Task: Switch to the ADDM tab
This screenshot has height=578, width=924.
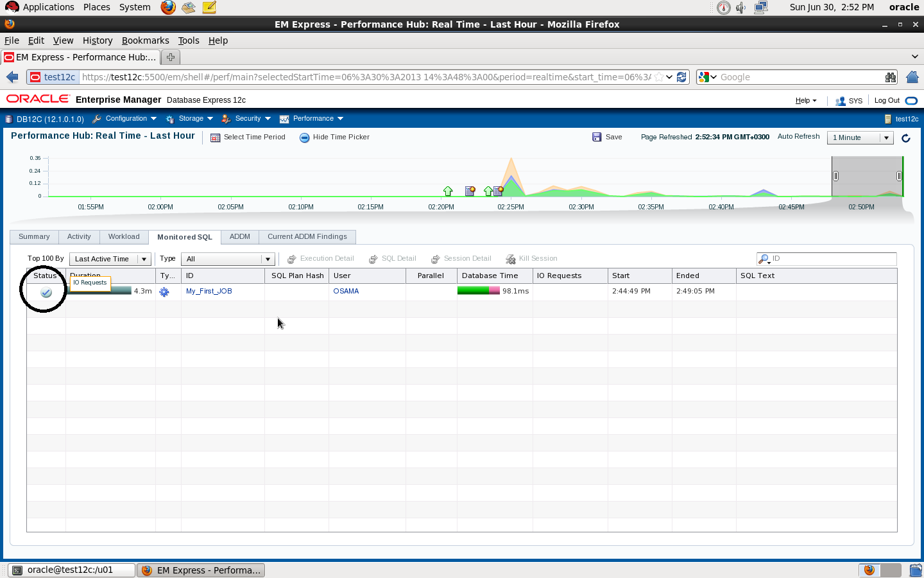Action: coord(240,237)
